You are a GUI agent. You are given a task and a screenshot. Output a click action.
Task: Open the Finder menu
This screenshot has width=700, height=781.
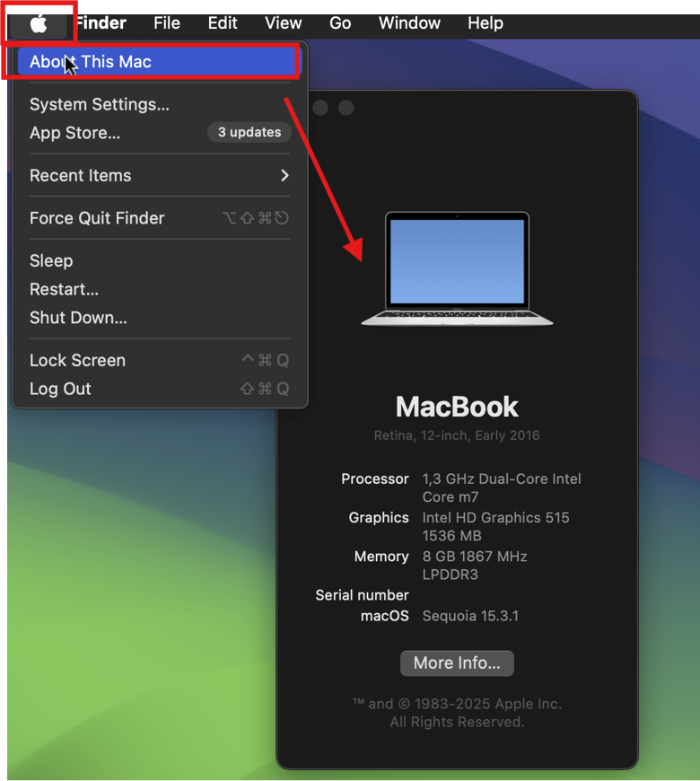click(101, 23)
